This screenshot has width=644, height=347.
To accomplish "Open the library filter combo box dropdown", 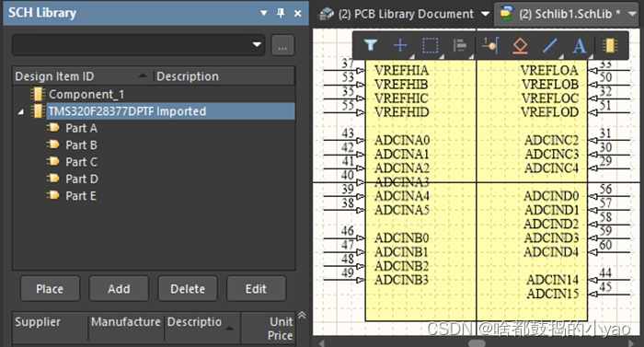I will pos(257,44).
